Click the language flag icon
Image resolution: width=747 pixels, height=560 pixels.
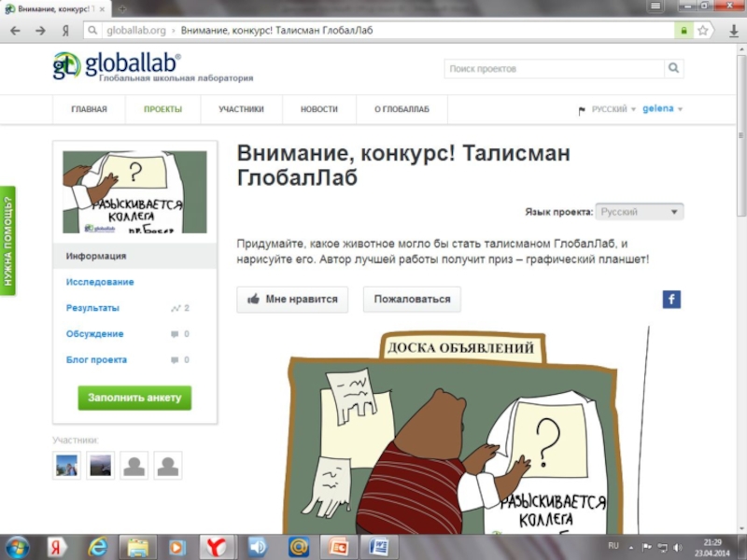point(581,110)
